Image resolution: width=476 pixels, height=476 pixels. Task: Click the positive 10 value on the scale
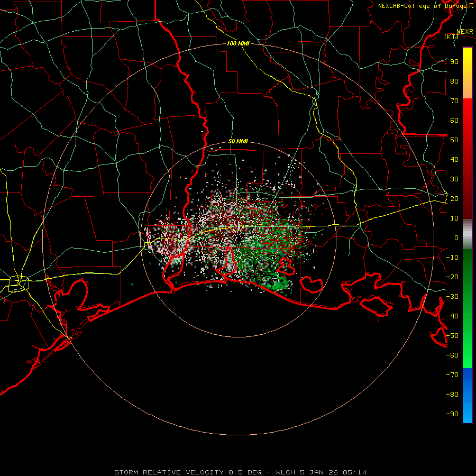click(454, 218)
